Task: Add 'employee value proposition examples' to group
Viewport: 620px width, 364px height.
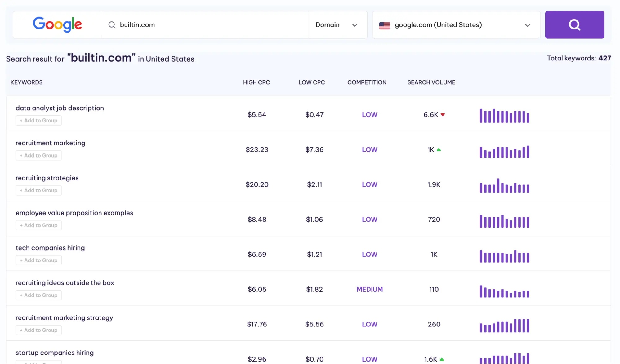Action: click(x=38, y=225)
